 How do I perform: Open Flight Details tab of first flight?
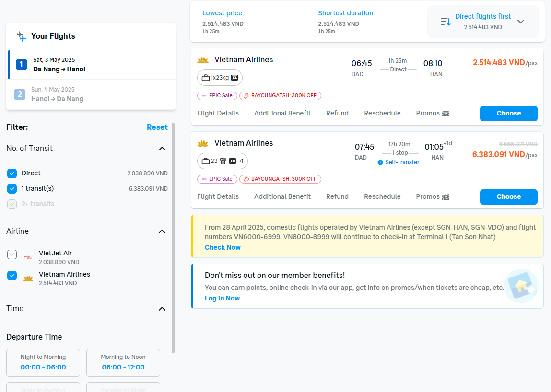[218, 114]
